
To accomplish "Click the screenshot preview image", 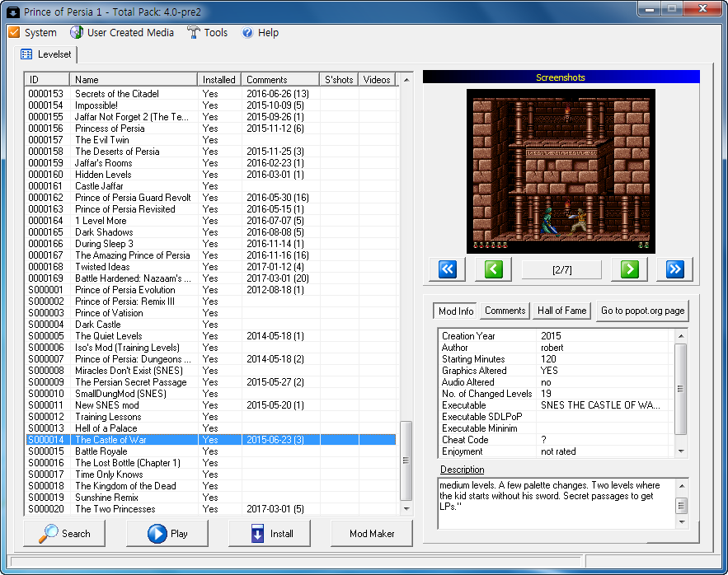I will tap(561, 171).
